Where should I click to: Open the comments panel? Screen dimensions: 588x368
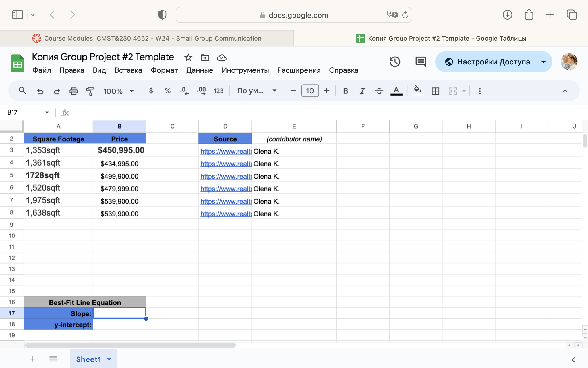click(x=421, y=62)
